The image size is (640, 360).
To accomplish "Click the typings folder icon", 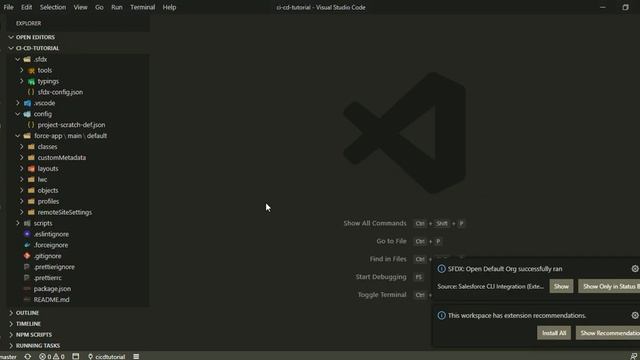I will (31, 82).
